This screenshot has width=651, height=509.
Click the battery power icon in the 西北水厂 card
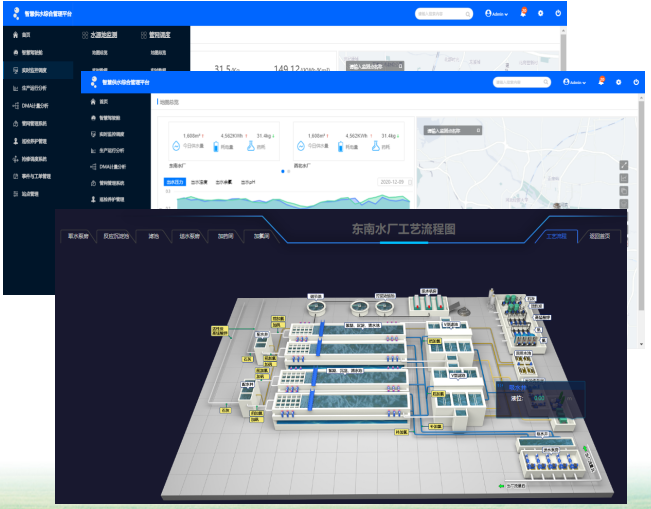340,146
